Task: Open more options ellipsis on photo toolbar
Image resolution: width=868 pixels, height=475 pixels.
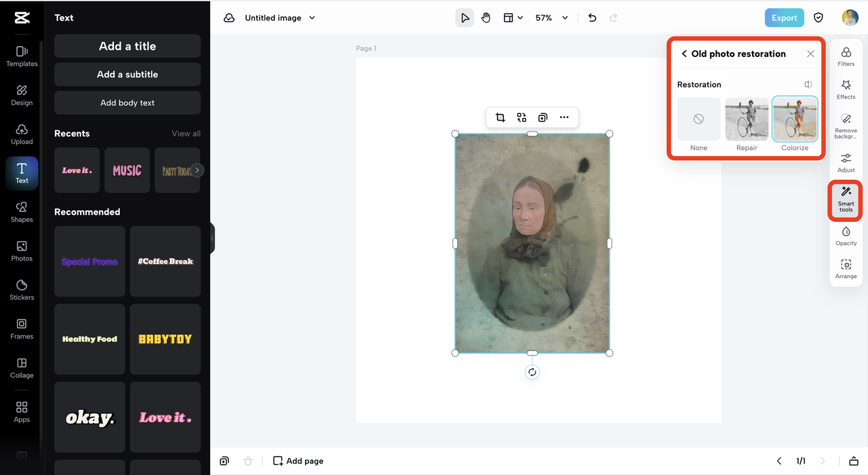Action: [x=564, y=117]
